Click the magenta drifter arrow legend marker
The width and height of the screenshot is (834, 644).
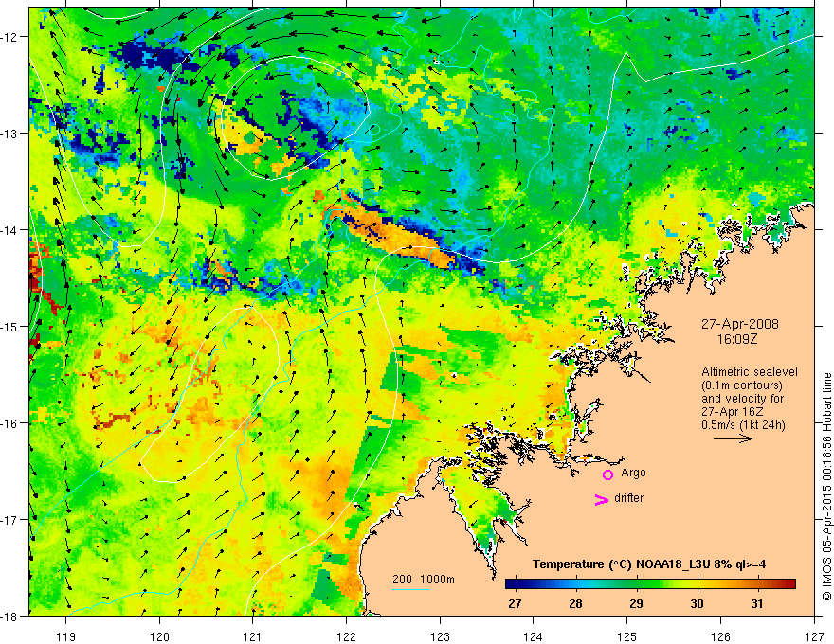[x=602, y=499]
